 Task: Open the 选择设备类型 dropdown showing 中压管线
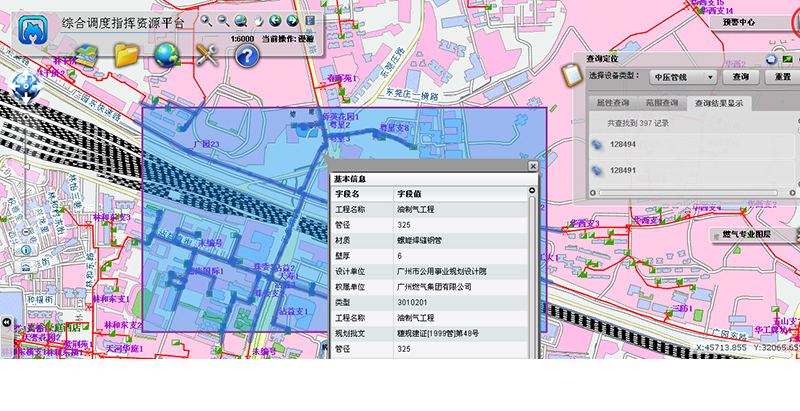682,76
